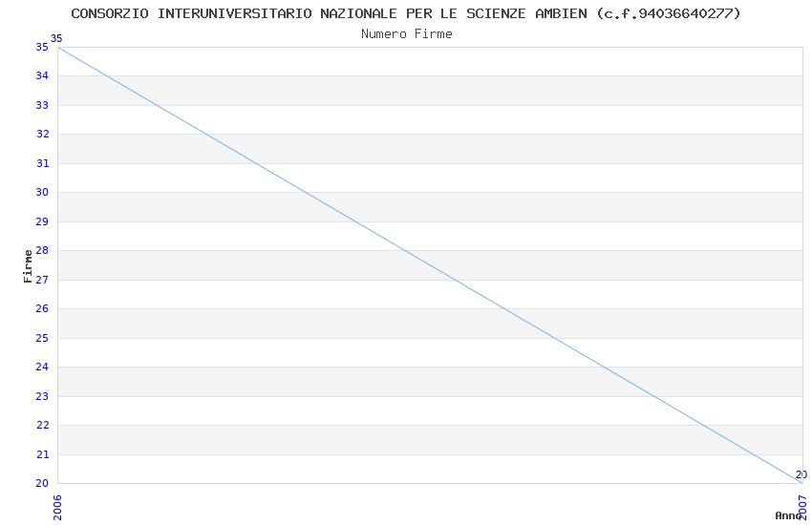Click y-axis tick value 21
The image size is (812, 525).
tap(42, 454)
